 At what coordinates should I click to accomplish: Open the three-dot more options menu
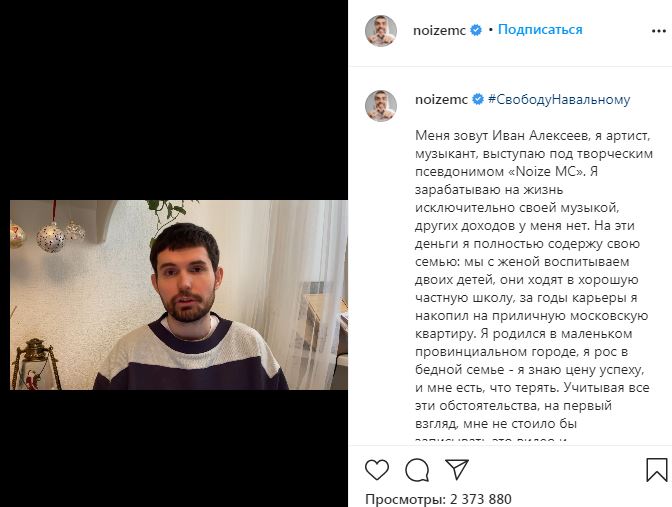[x=658, y=31]
